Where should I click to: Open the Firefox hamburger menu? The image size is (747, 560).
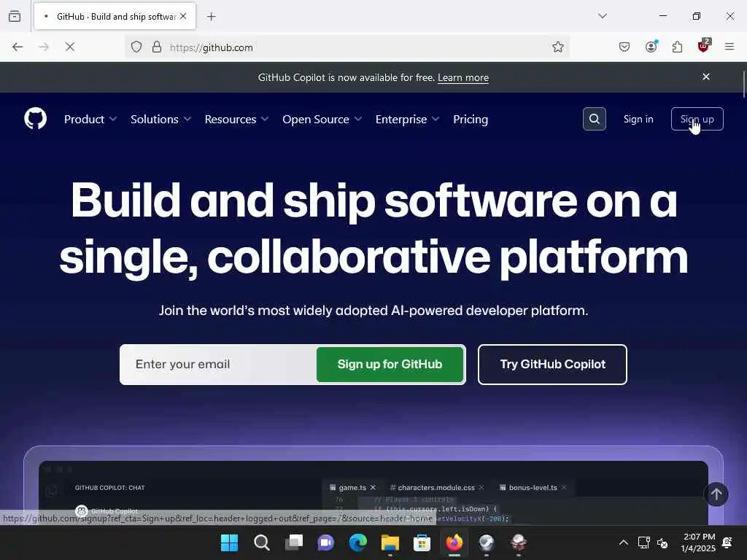tap(729, 47)
